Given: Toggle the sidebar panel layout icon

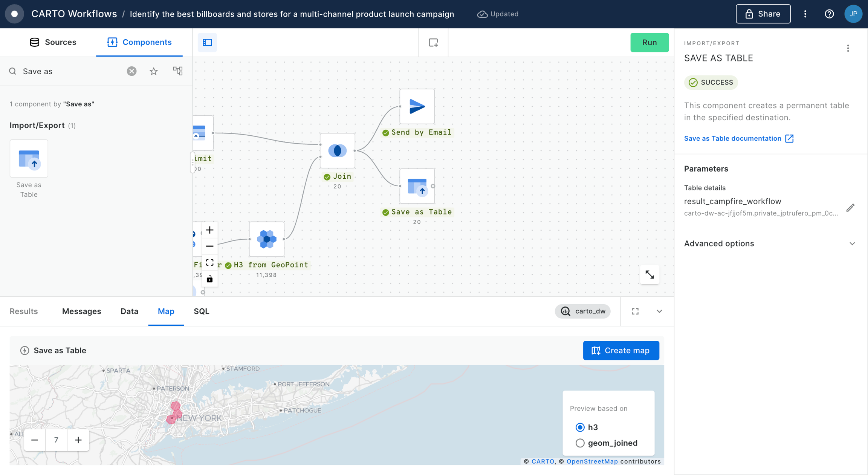Looking at the screenshot, I should tap(207, 42).
